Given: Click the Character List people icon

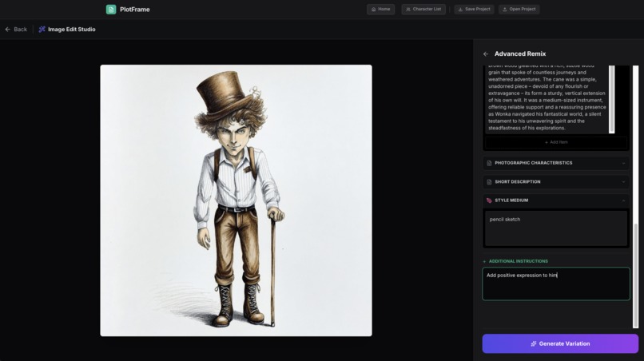Looking at the screenshot, I should [x=408, y=9].
